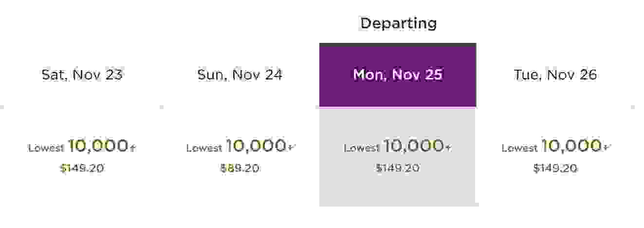
Task: Pick the 10,000+ points fare for Sunday
Action: (259, 146)
